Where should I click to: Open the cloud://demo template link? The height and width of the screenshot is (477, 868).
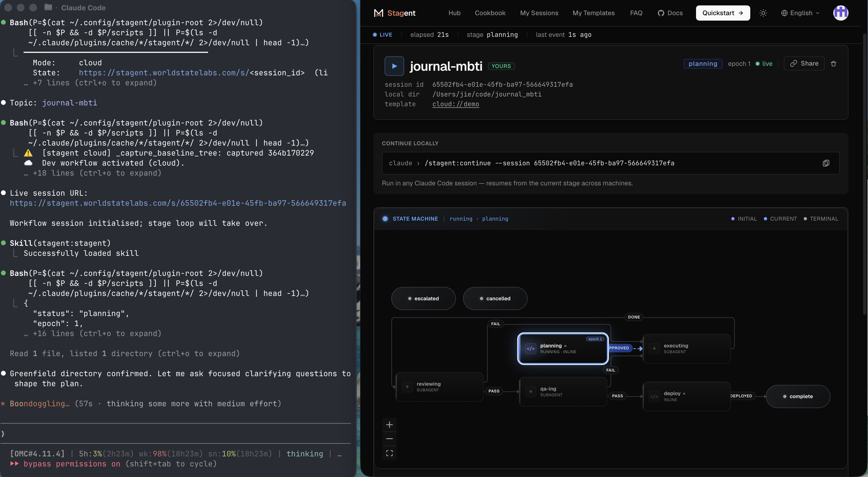[456, 104]
